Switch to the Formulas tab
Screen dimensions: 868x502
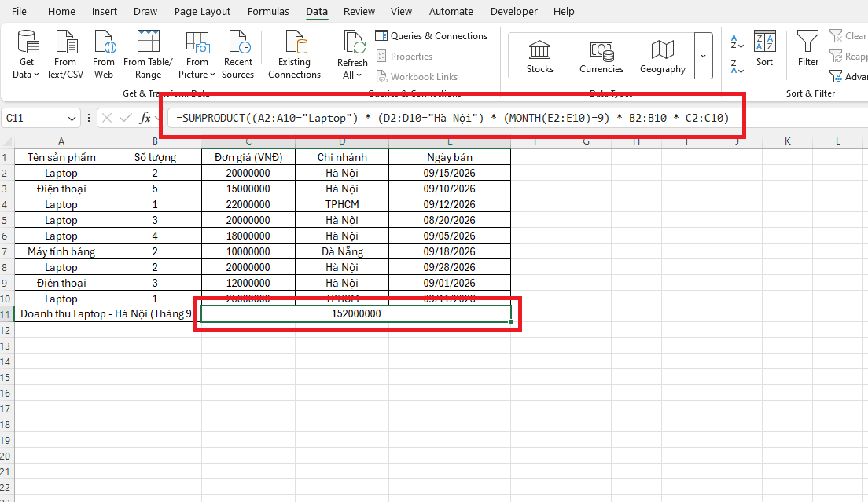(268, 11)
